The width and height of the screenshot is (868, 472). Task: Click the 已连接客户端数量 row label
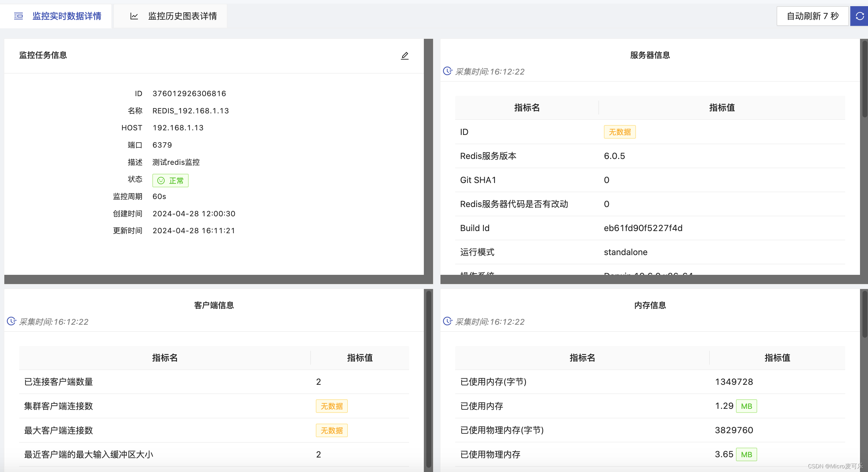[58, 382]
